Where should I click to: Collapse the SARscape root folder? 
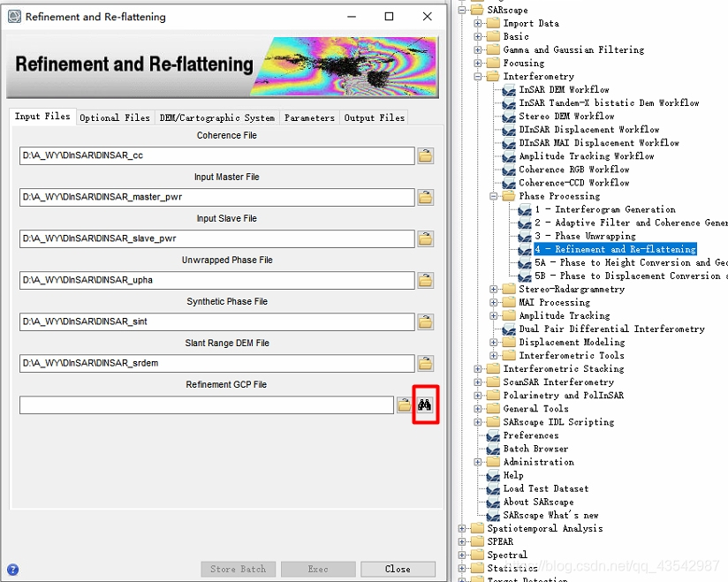[462, 11]
